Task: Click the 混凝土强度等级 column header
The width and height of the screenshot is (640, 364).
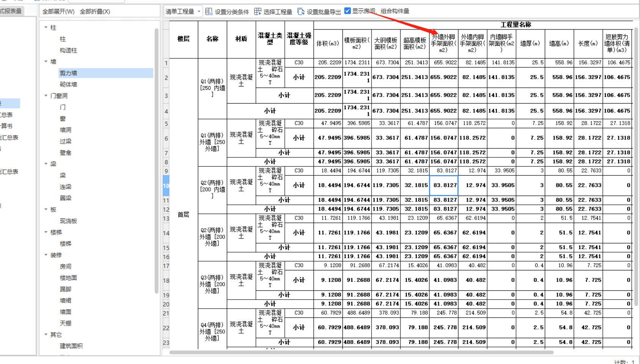Action: click(299, 39)
